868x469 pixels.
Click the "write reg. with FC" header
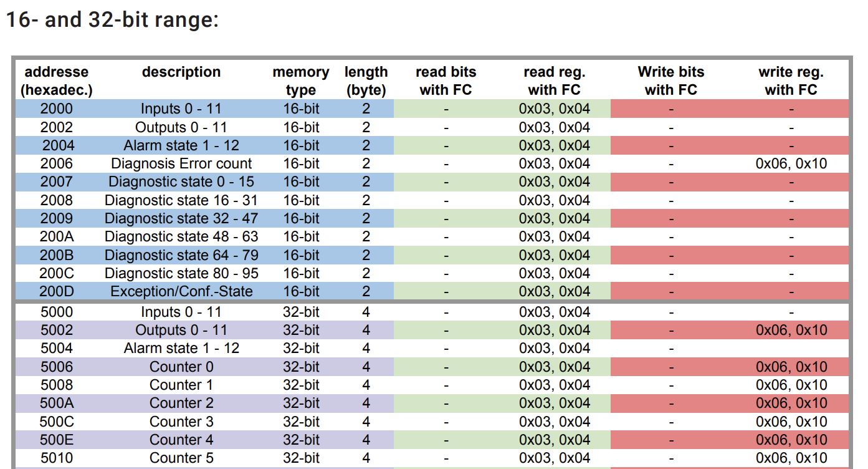pos(791,81)
